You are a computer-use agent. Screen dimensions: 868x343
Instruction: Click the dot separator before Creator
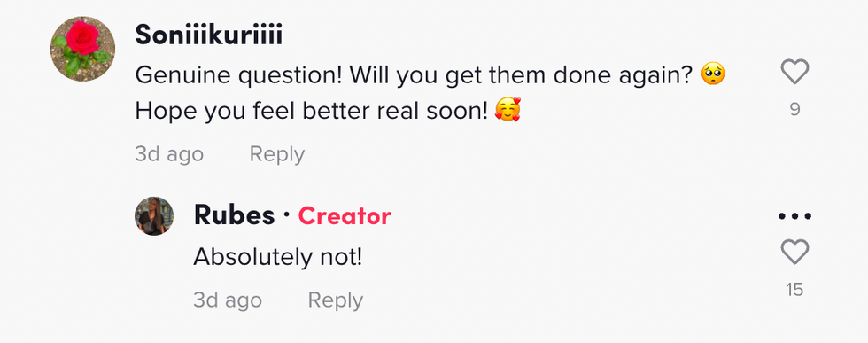click(286, 215)
